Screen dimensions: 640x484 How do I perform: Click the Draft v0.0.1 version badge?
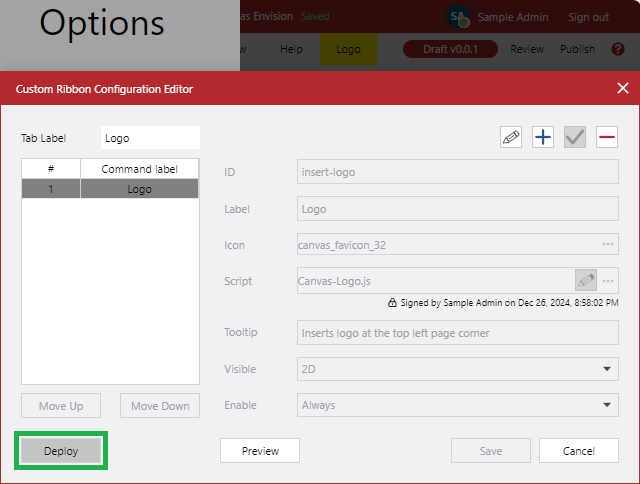[450, 49]
